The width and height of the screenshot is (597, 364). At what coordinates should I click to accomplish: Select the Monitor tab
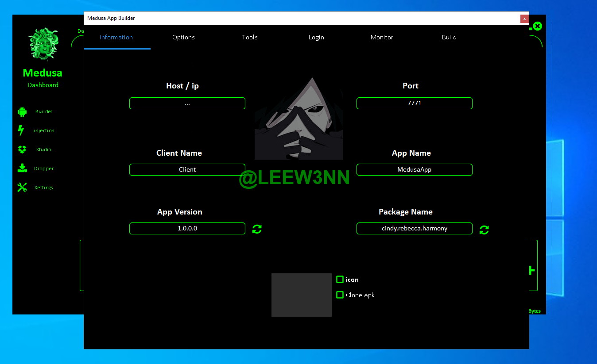(382, 38)
